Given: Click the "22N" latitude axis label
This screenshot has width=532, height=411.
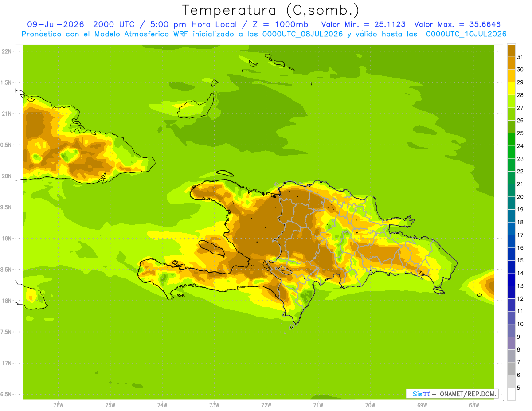Looking at the screenshot, I should (x=7, y=51).
